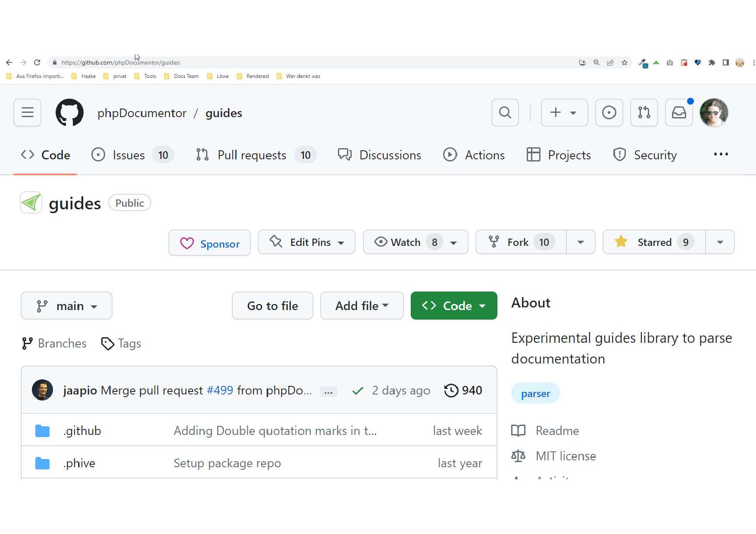The image size is (756, 534).
Task: Bookmark this page with the star icon
Action: (x=625, y=62)
